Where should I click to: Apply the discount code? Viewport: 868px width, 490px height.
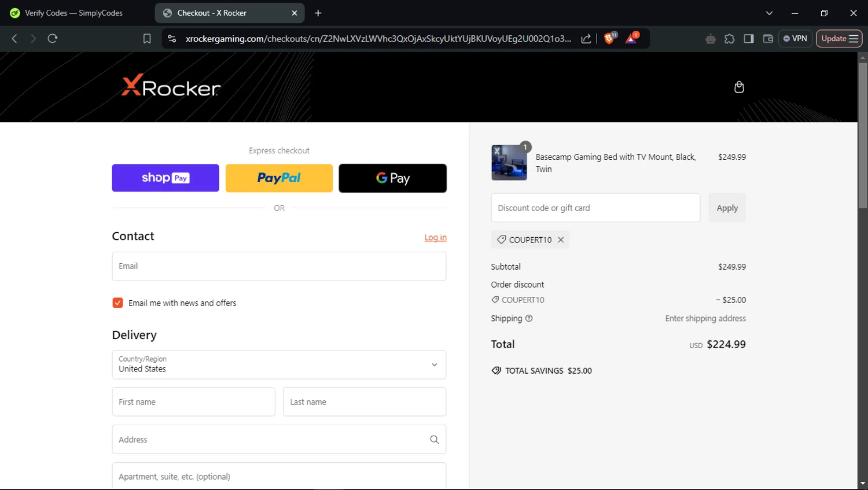pyautogui.click(x=727, y=208)
